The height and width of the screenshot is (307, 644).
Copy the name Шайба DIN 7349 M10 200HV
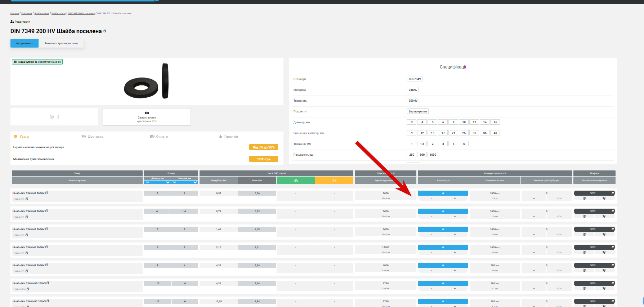tap(48, 283)
